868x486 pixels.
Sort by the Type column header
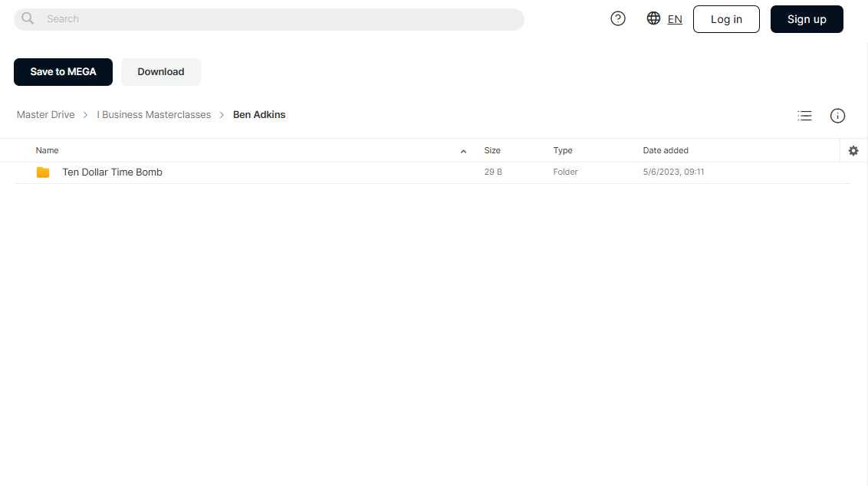[x=562, y=150]
